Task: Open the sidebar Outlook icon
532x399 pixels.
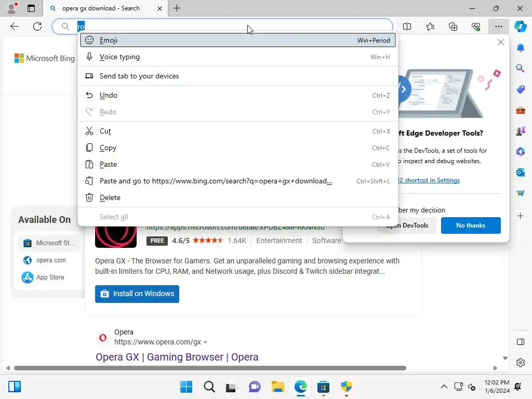Action: tap(521, 172)
